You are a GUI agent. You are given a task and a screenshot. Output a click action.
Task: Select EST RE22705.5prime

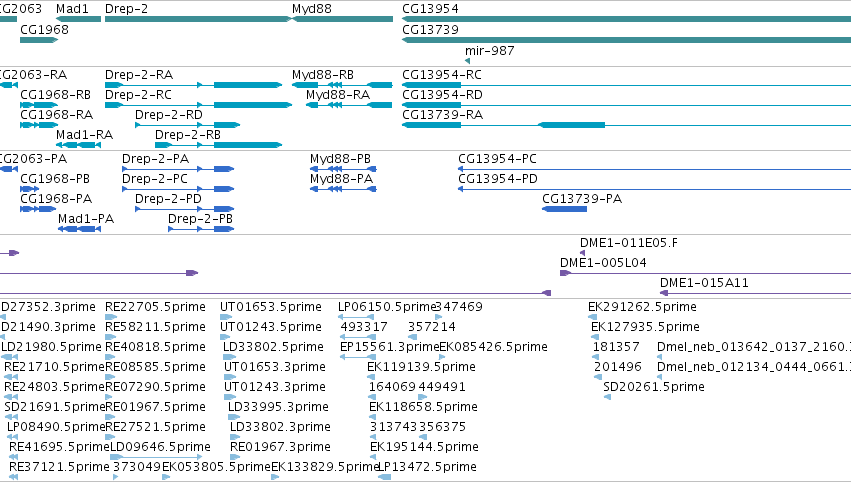coord(110,317)
